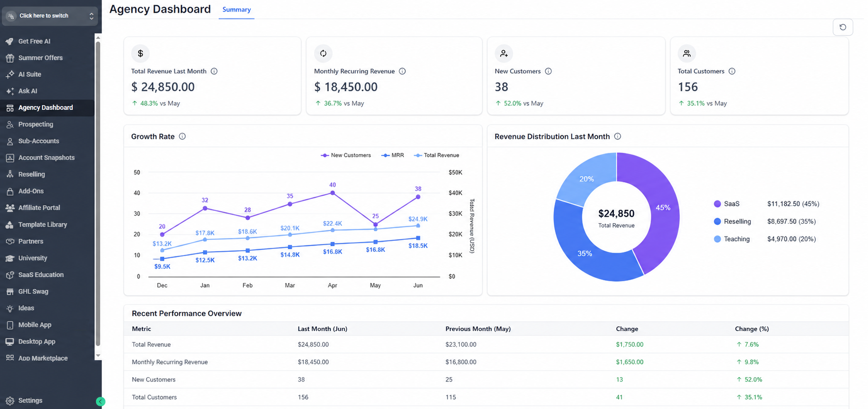Click the Sub-Accounts person icon

tap(10, 141)
